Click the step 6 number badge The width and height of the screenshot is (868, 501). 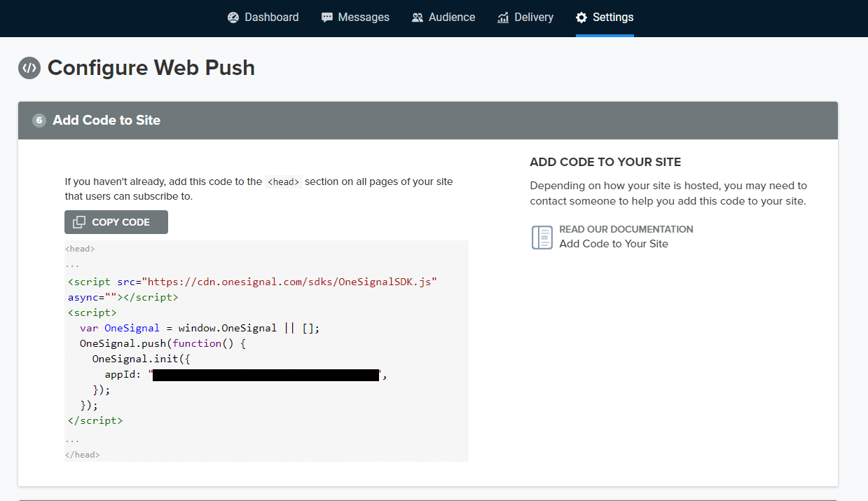[x=39, y=121]
